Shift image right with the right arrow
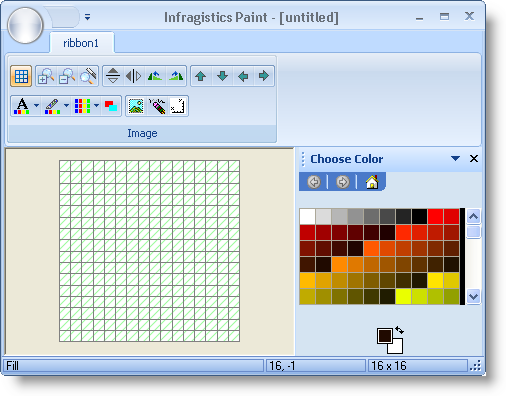The image size is (506, 396). [264, 76]
